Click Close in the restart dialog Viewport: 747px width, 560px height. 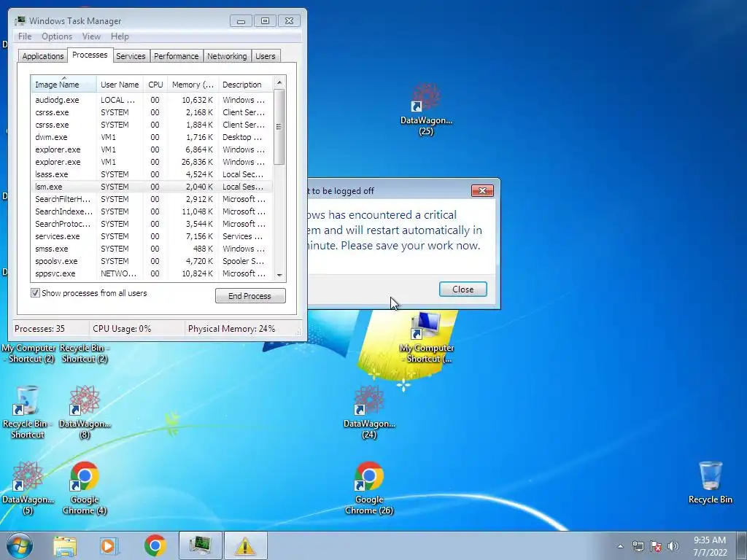tap(462, 289)
